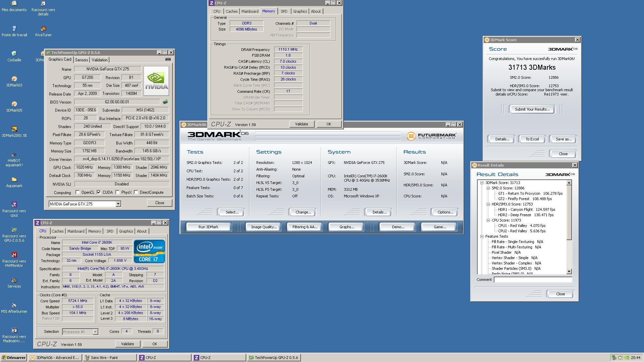Open the Caches tab in lower CPU-Z window

tap(58, 231)
